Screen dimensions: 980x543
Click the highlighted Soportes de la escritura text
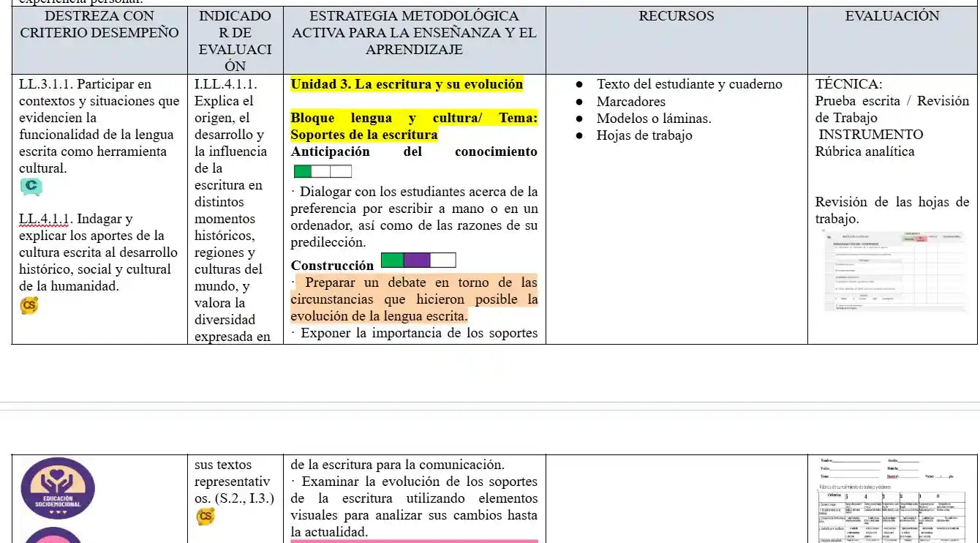364,135
